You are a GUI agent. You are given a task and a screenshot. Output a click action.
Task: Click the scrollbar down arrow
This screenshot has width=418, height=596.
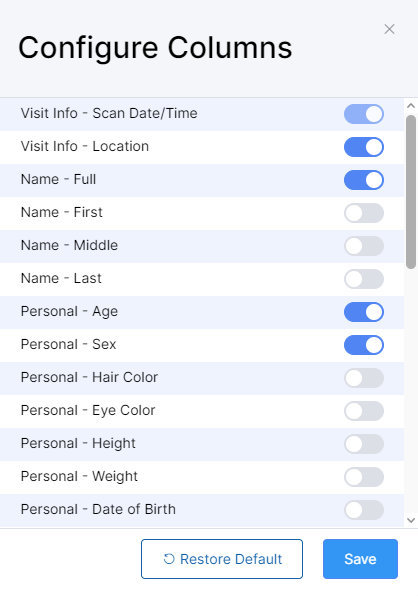coord(411,520)
